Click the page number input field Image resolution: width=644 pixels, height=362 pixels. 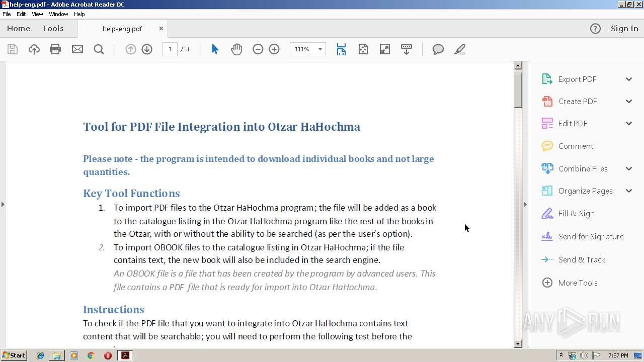pos(170,49)
